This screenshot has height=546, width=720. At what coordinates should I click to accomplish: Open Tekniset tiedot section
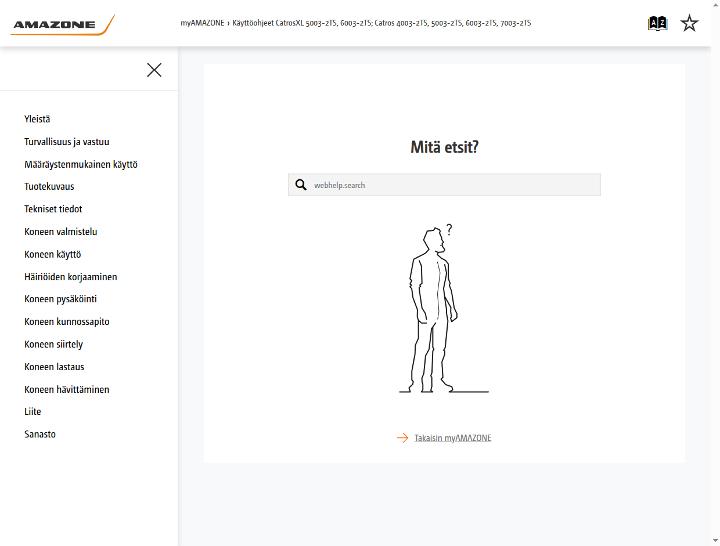click(53, 209)
